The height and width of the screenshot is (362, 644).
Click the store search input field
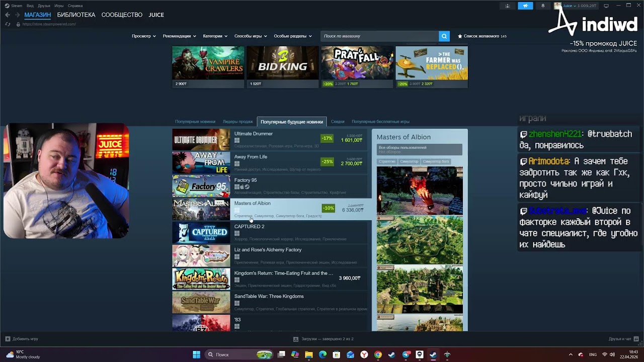click(x=380, y=36)
